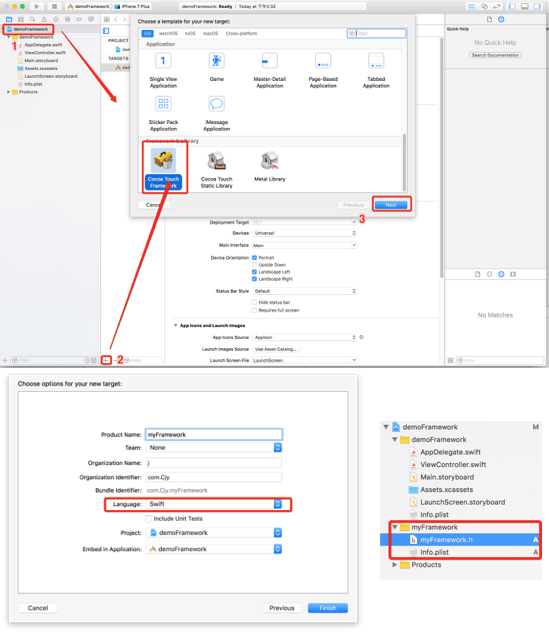Switch to the tvOS platform tab
The image size is (549, 633).
[x=190, y=34]
